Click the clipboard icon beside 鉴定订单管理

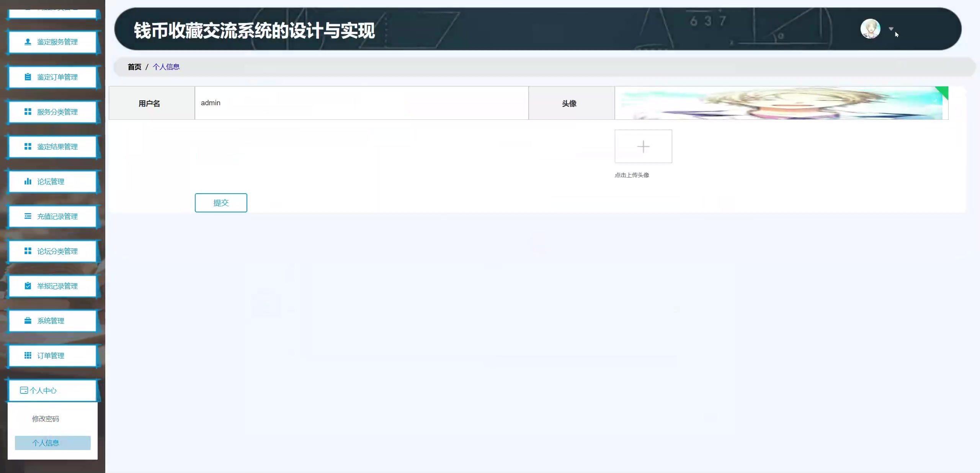click(x=28, y=77)
